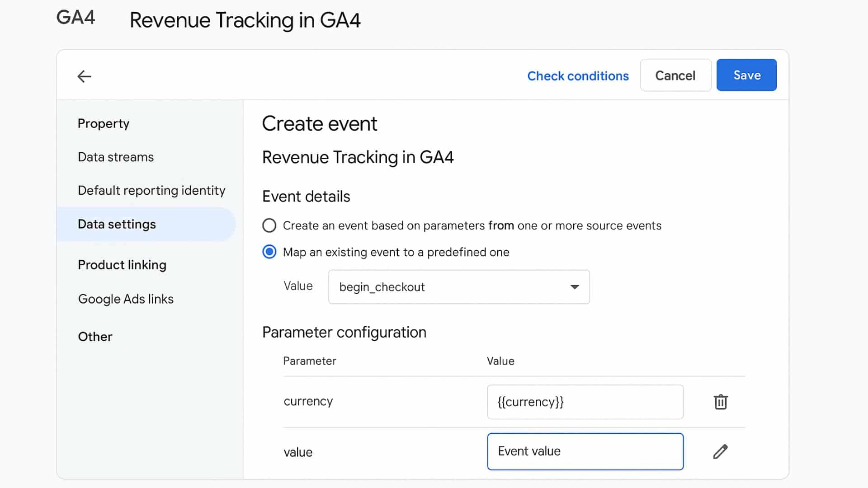The image size is (868, 488).
Task: Edit the value parameter with pencil icon
Action: pos(721,451)
